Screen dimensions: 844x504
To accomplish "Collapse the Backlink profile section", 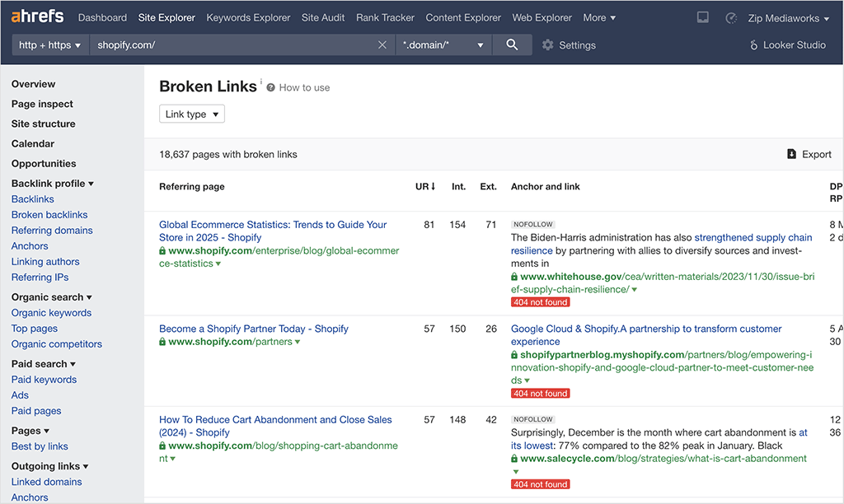I will (x=53, y=184).
